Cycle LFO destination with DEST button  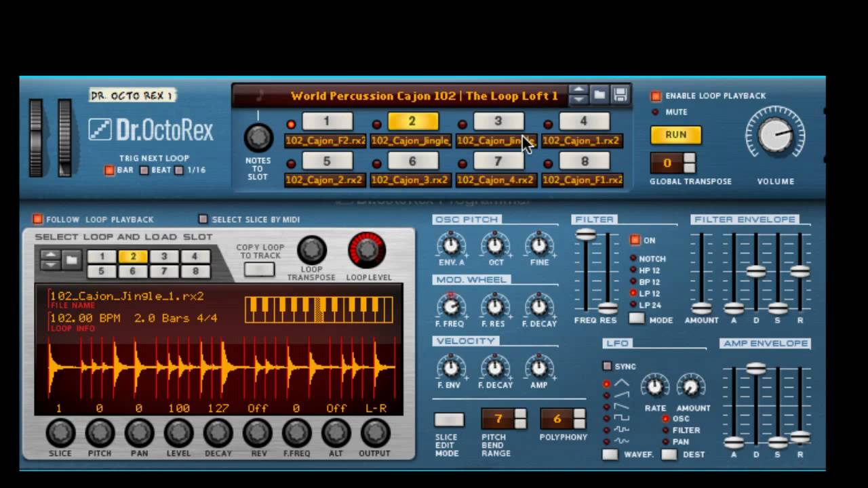669,454
